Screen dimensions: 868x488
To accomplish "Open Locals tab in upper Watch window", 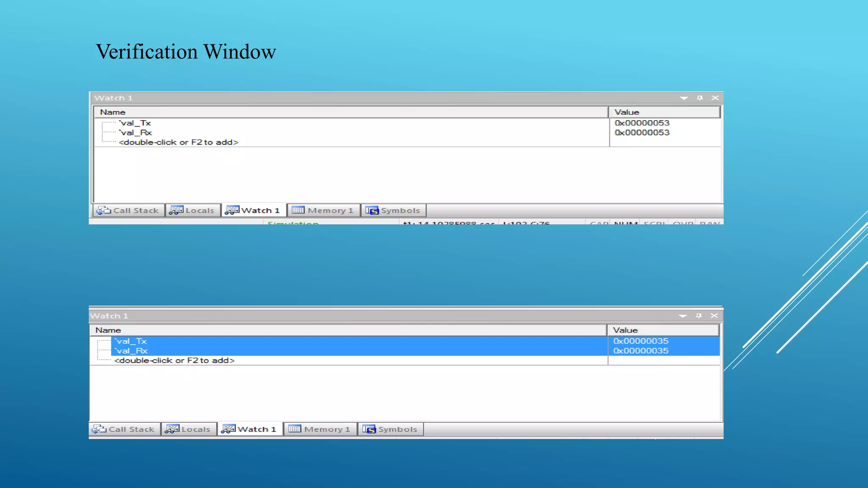I will tap(192, 211).
